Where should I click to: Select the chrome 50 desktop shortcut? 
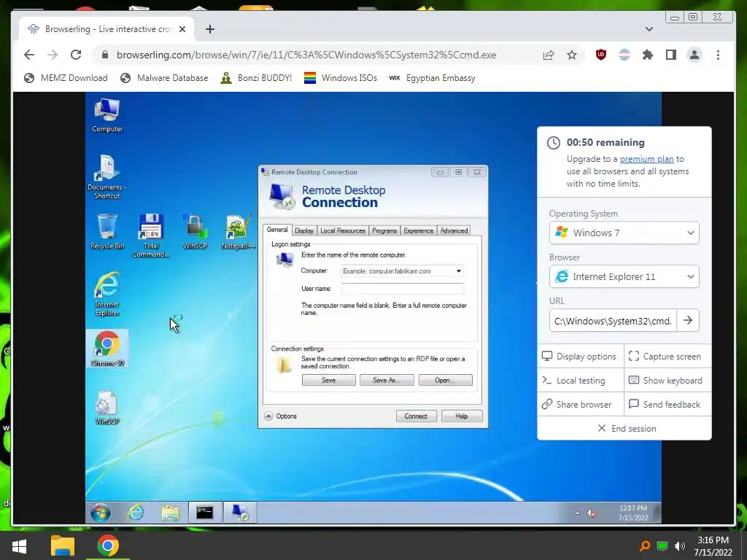[x=107, y=349]
